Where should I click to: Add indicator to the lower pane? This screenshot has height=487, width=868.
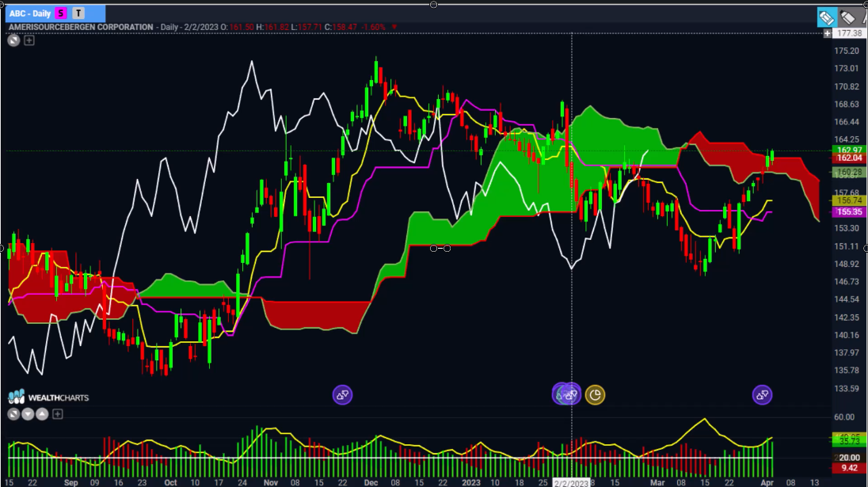(x=58, y=414)
